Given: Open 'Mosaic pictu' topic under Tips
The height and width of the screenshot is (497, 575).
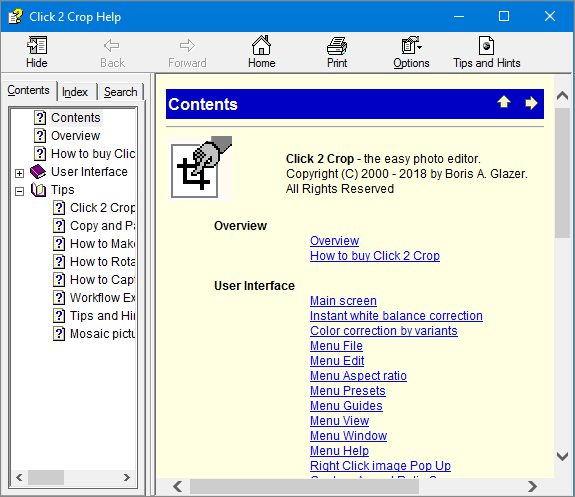Looking at the screenshot, I should click(102, 333).
